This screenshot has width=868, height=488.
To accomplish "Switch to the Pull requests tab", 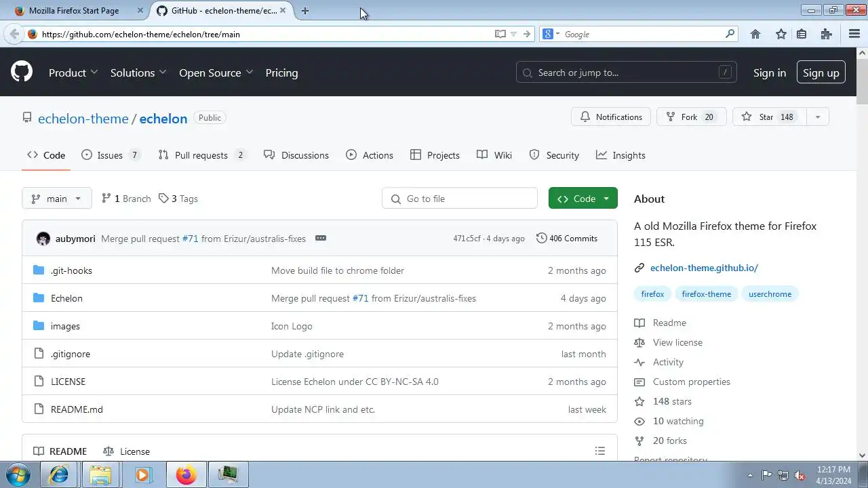I will 201,155.
